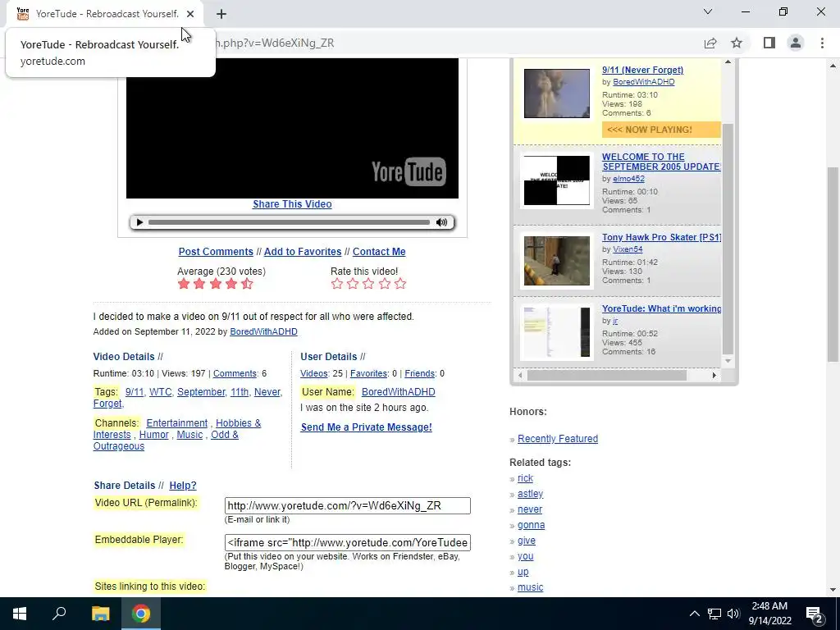Open Chrome three-dot menu
Image resolution: width=840 pixels, height=630 pixels.
[822, 43]
